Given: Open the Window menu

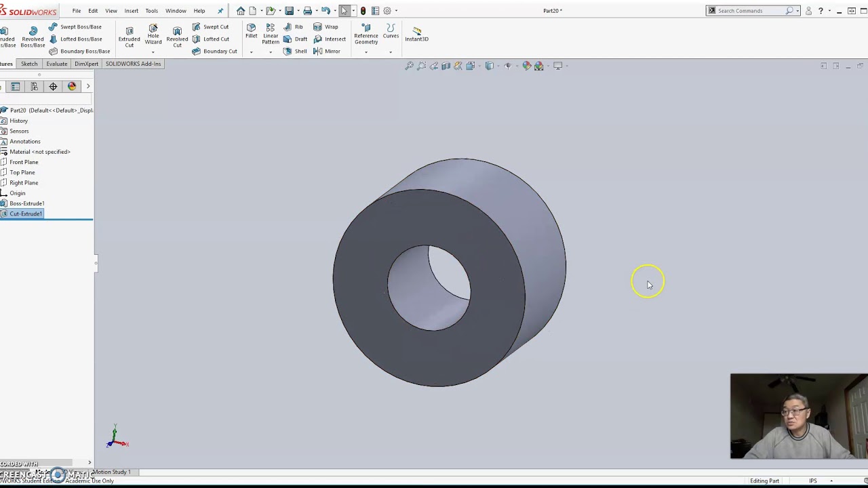Looking at the screenshot, I should point(176,11).
